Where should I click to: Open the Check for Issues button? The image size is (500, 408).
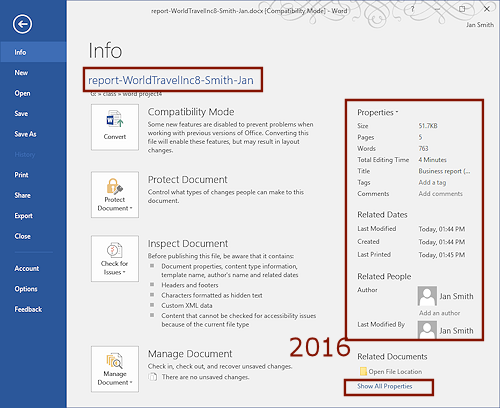[x=115, y=259]
